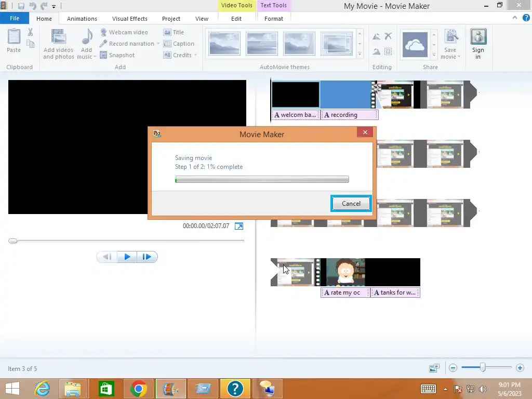Collapse the ribbon with chevron

point(515,18)
